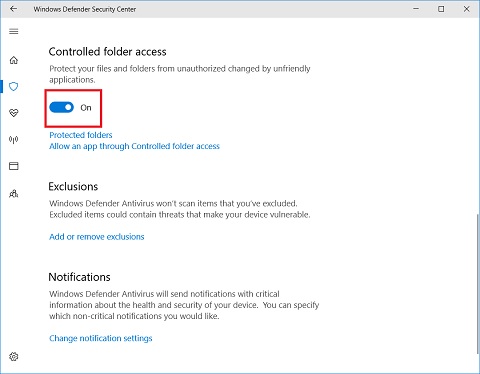
Task: Select Virus & threat protection shield icon
Action: click(x=14, y=87)
